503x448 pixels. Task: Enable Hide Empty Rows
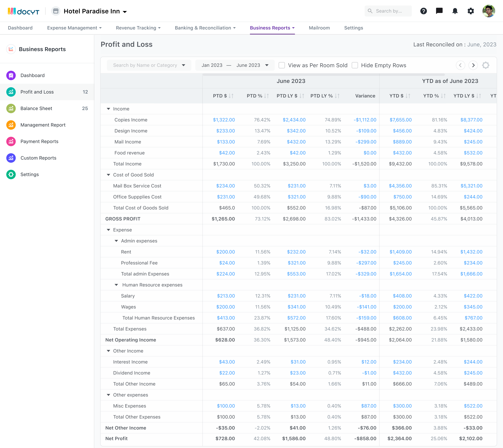coord(355,65)
